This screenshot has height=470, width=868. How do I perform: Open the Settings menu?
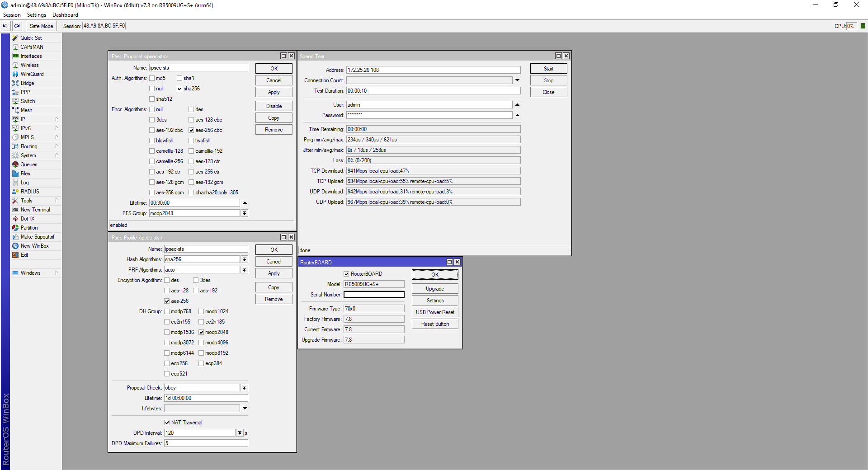tap(37, 15)
